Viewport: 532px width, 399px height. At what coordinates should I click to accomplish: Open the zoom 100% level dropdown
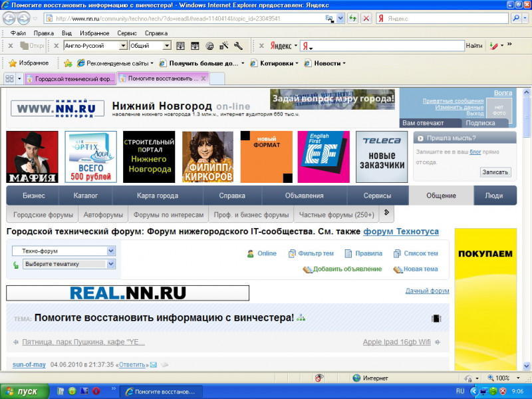pos(518,378)
